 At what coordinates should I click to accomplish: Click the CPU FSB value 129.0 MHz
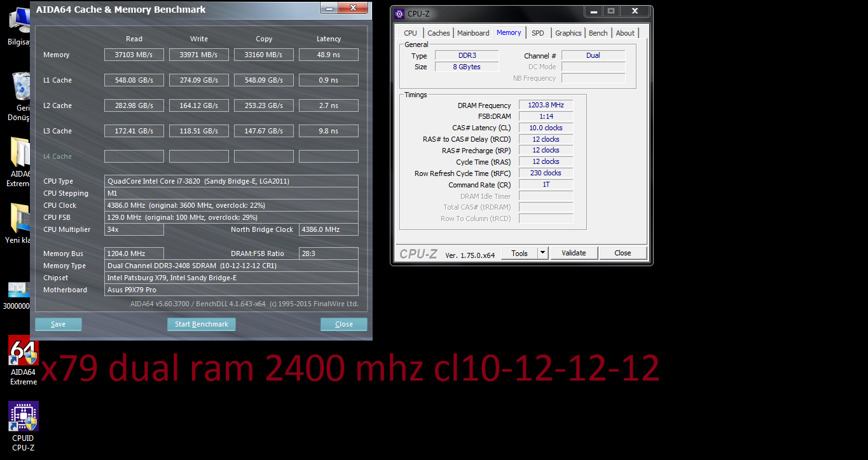pos(231,217)
